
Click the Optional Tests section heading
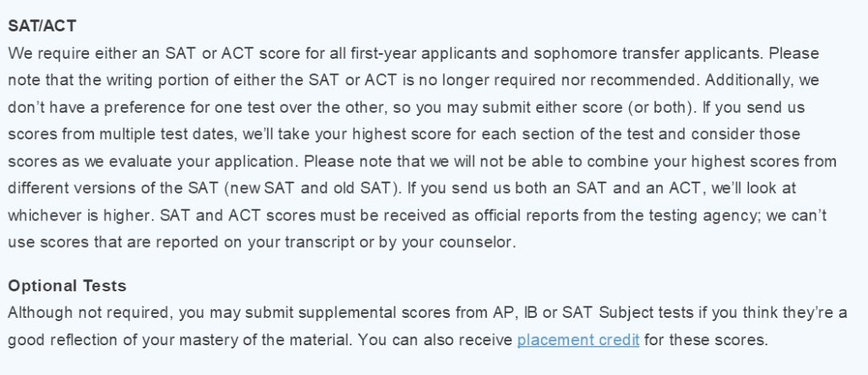click(x=67, y=286)
